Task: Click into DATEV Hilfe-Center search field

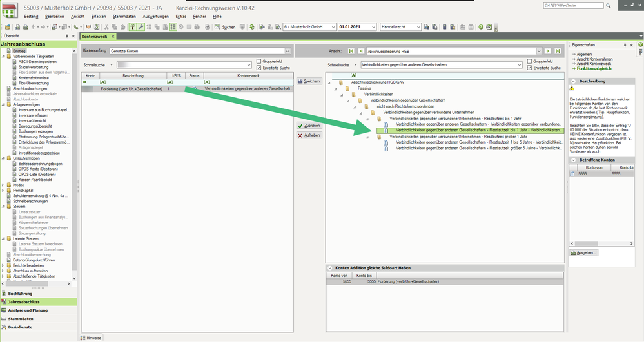Action: coord(573,6)
